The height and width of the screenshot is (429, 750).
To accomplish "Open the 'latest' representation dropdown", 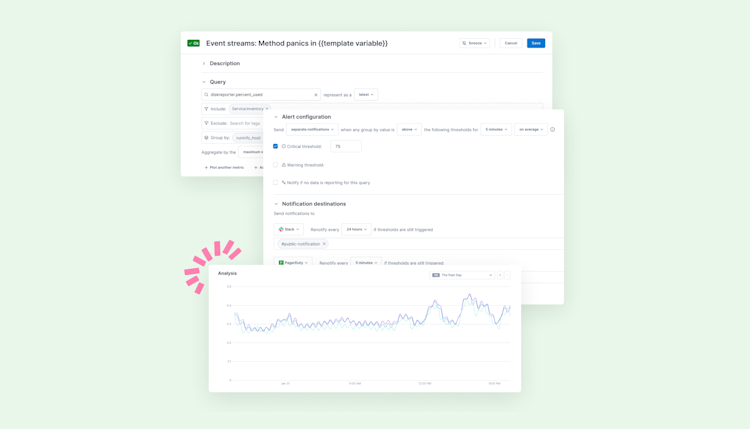I will [366, 95].
